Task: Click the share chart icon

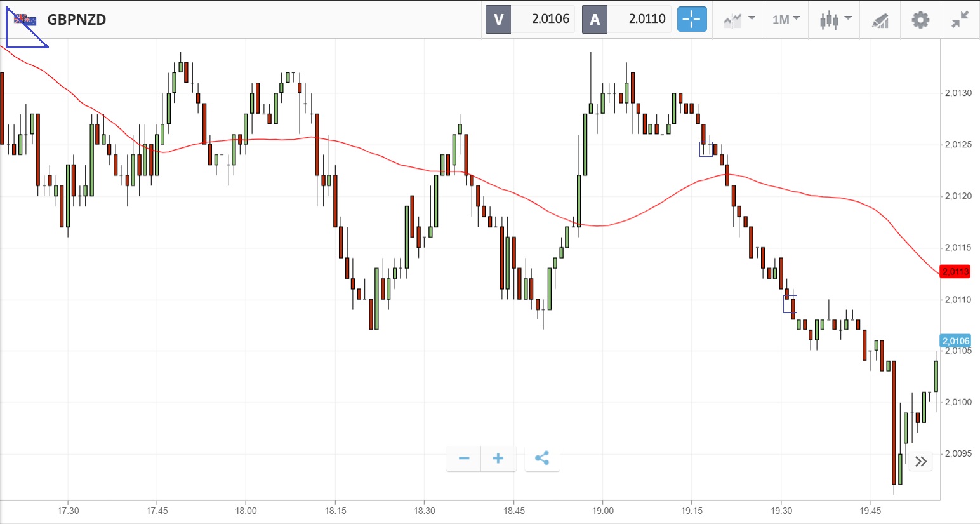Action: (542, 459)
